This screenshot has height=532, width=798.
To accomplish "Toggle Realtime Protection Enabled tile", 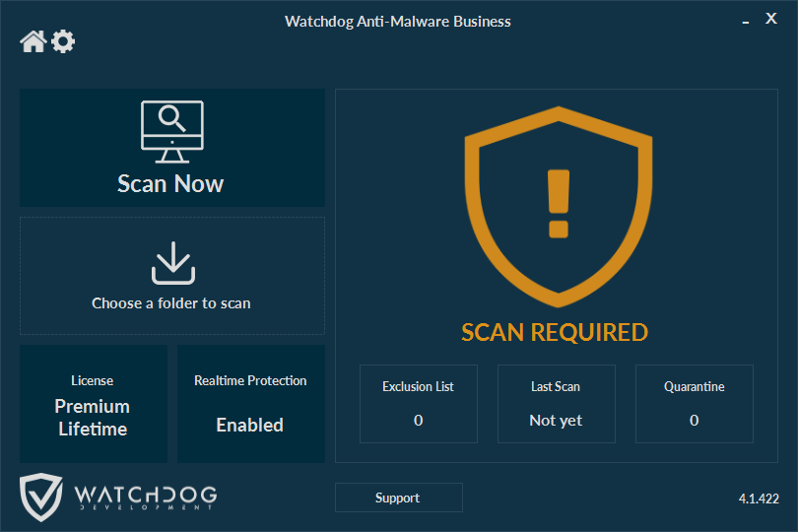I will [x=251, y=404].
